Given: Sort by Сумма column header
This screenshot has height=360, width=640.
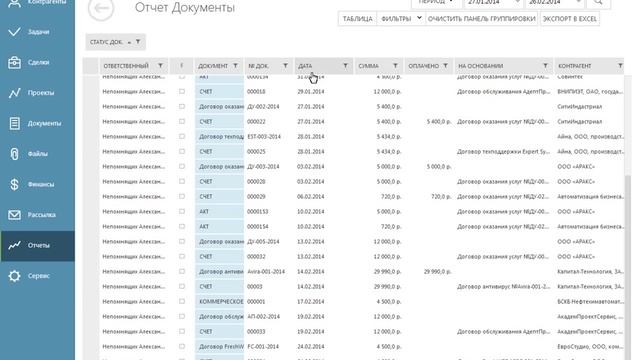Looking at the screenshot, I should [x=369, y=66].
